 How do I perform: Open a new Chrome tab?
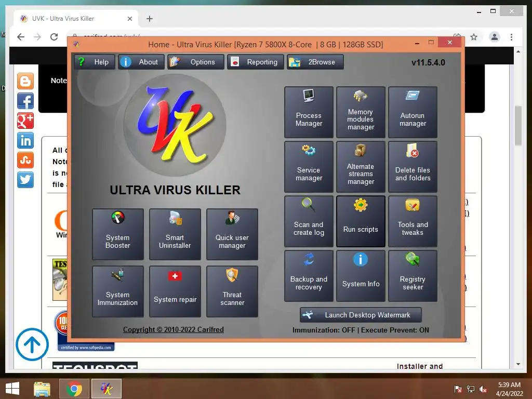click(x=150, y=19)
